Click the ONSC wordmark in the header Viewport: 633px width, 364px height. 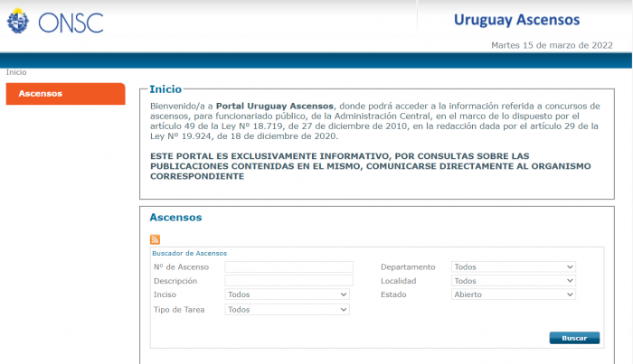pyautogui.click(x=71, y=23)
